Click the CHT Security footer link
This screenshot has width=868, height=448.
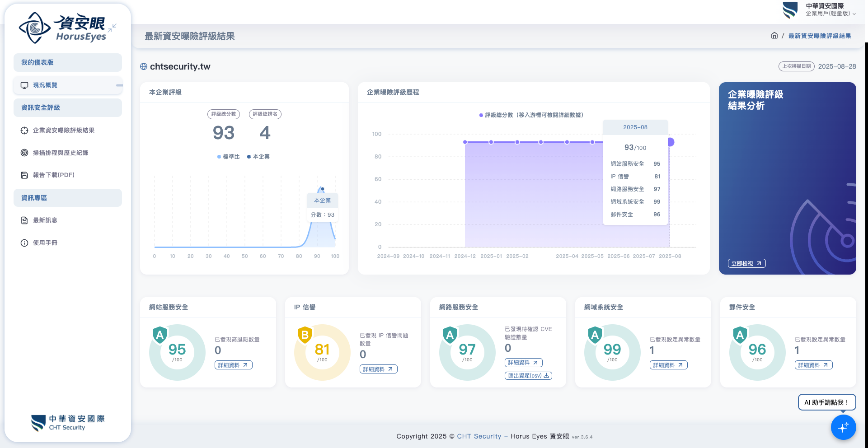click(479, 436)
